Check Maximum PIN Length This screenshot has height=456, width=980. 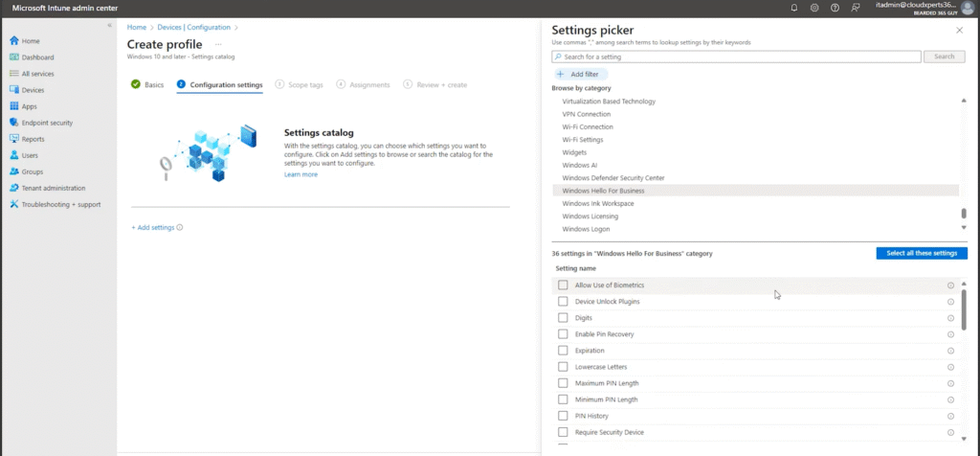click(x=563, y=383)
